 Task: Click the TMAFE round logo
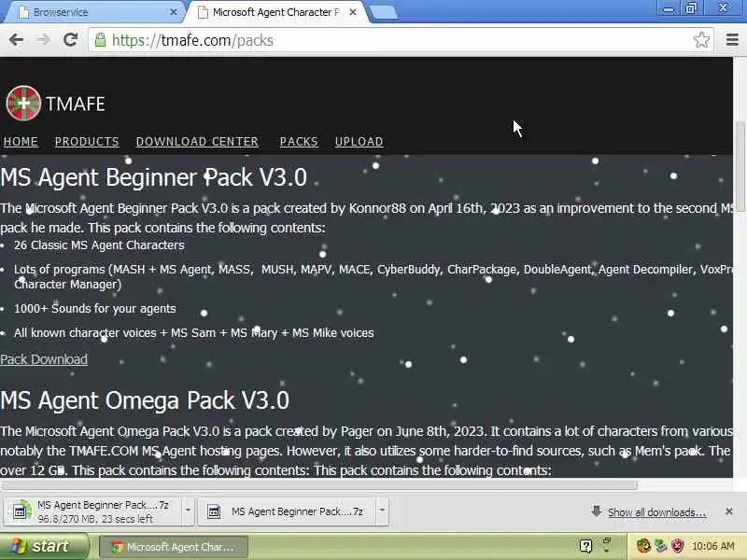point(23,103)
